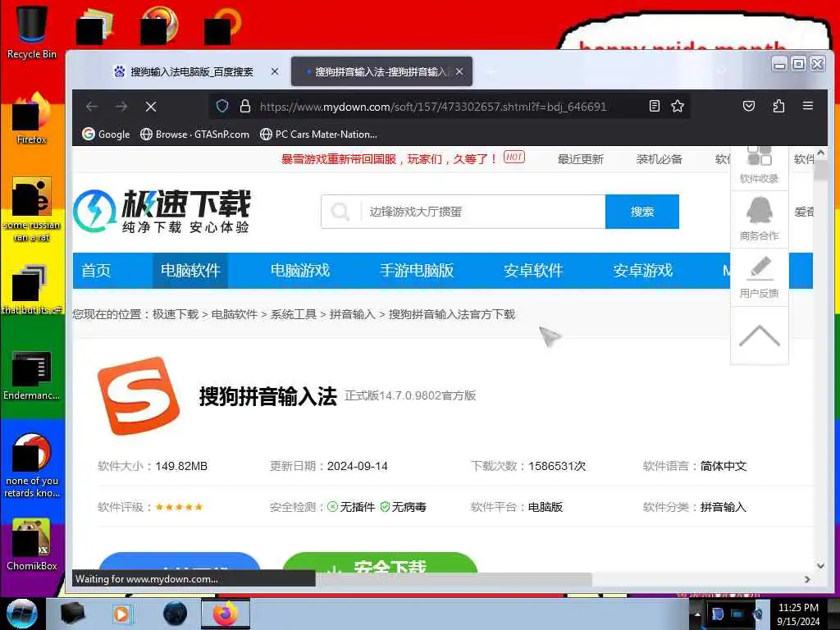Open the 'that but its c#' desktop icon

[x=32, y=290]
